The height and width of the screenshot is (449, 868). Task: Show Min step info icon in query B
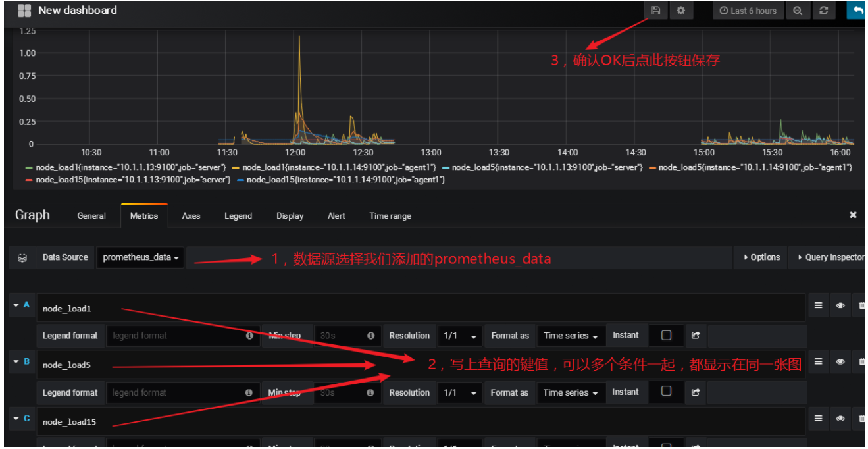[x=370, y=392]
